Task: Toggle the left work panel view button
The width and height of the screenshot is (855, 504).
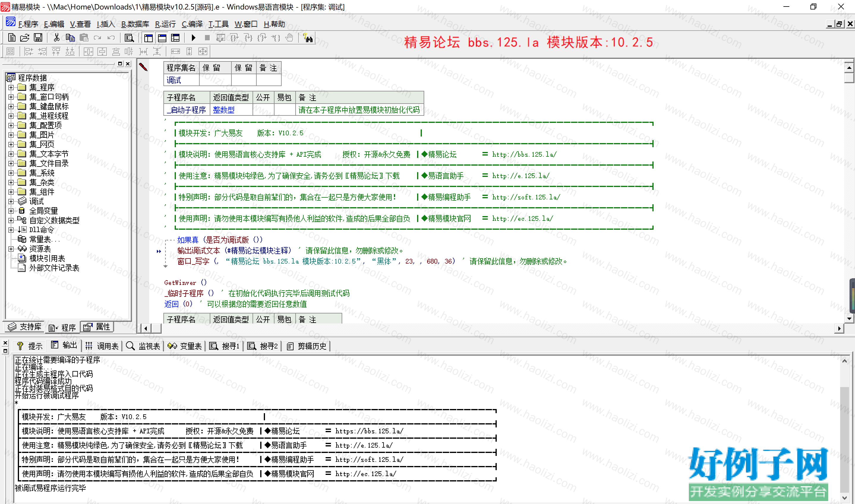Action: tap(149, 38)
